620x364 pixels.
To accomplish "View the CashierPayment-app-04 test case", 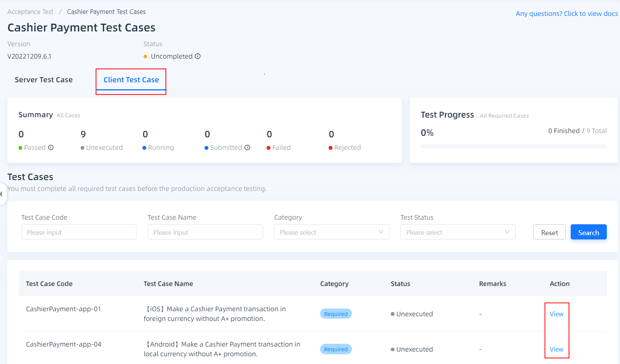I will [x=556, y=349].
